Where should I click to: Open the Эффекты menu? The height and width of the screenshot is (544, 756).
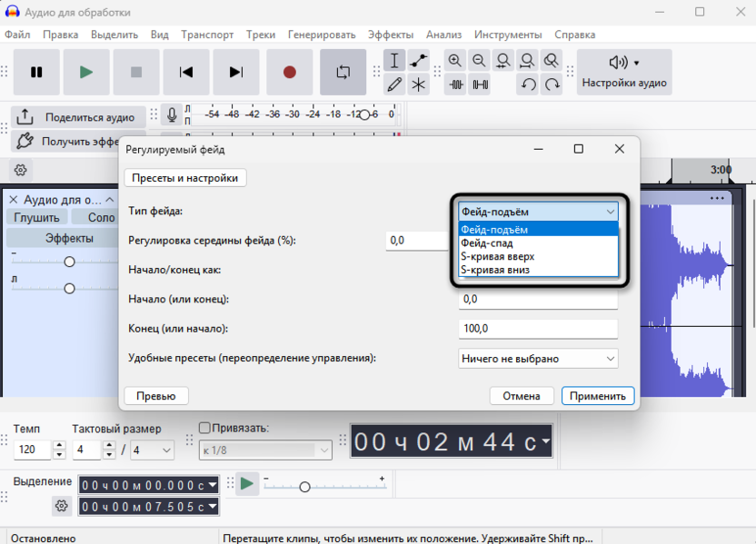pos(391,35)
